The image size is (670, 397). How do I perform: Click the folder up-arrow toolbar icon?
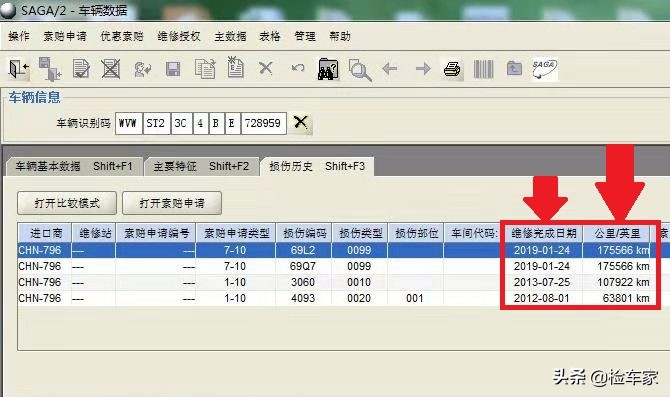pyautogui.click(x=514, y=68)
